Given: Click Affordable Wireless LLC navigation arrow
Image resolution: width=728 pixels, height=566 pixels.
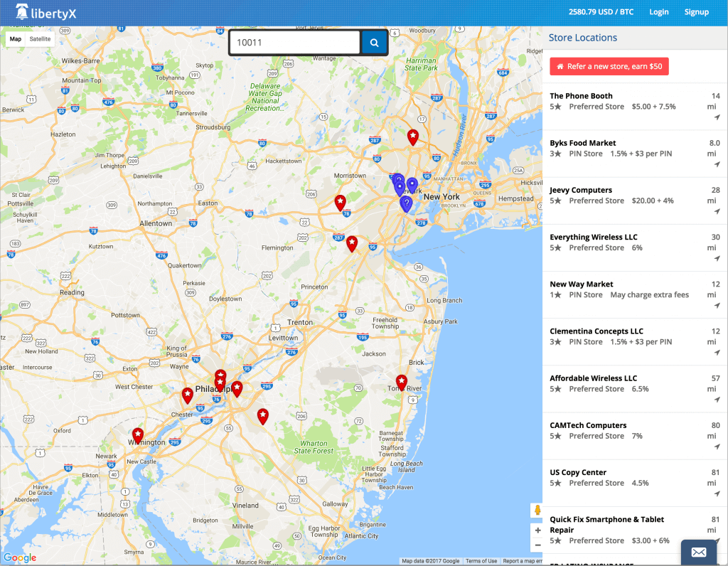Looking at the screenshot, I should 717,400.
